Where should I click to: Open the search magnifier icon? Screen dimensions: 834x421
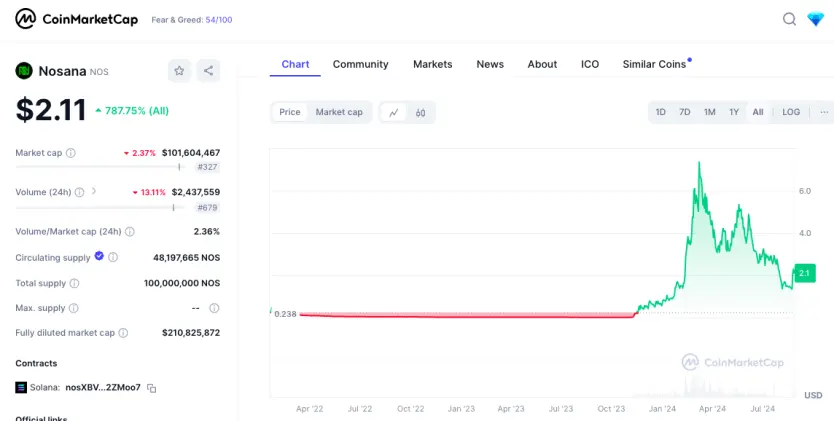coord(789,19)
